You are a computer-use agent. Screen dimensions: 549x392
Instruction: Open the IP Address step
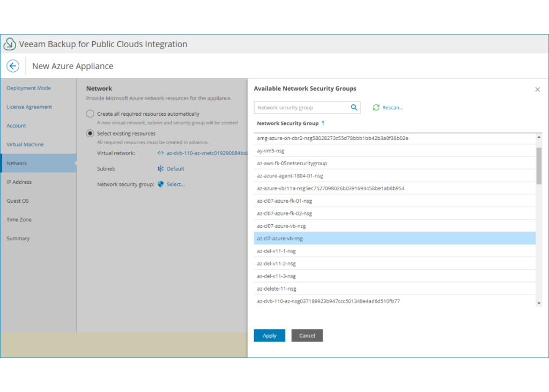point(19,182)
